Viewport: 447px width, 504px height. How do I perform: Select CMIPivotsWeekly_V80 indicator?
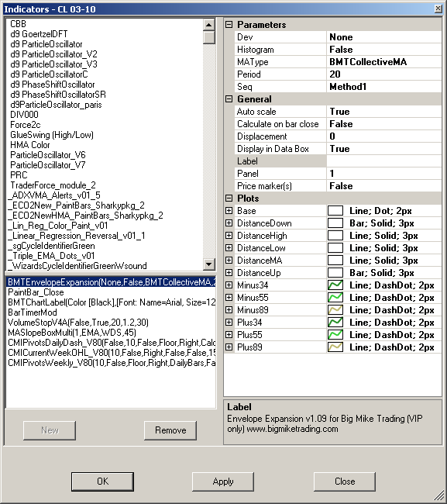pyautogui.click(x=111, y=363)
